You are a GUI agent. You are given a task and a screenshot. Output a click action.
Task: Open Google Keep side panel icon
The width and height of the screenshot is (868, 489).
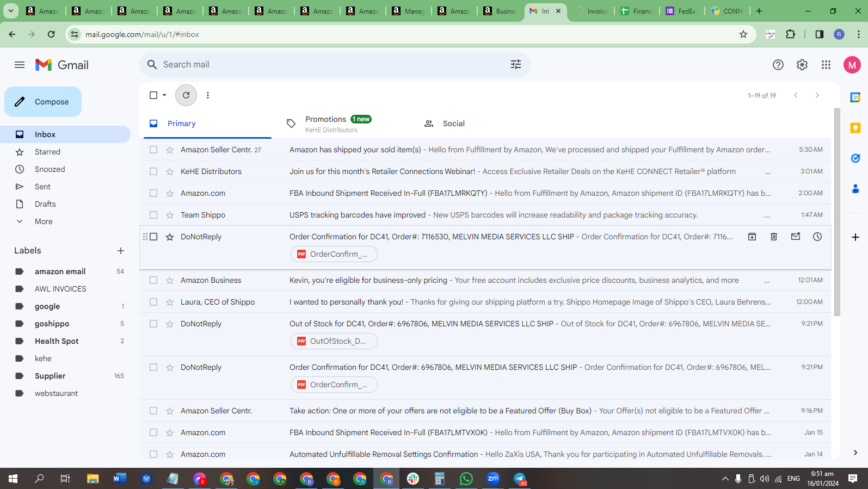[855, 128]
